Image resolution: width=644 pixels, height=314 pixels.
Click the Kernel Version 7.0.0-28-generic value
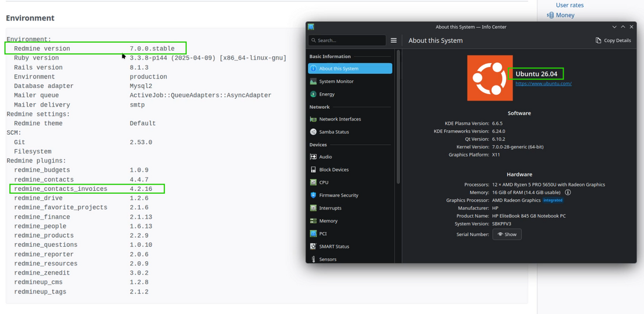click(518, 146)
